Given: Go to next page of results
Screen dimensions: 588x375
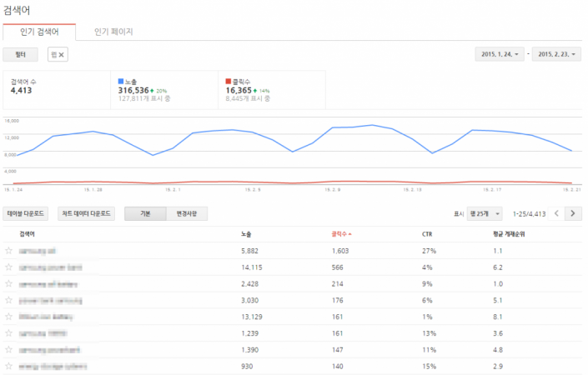Looking at the screenshot, I should pos(573,213).
